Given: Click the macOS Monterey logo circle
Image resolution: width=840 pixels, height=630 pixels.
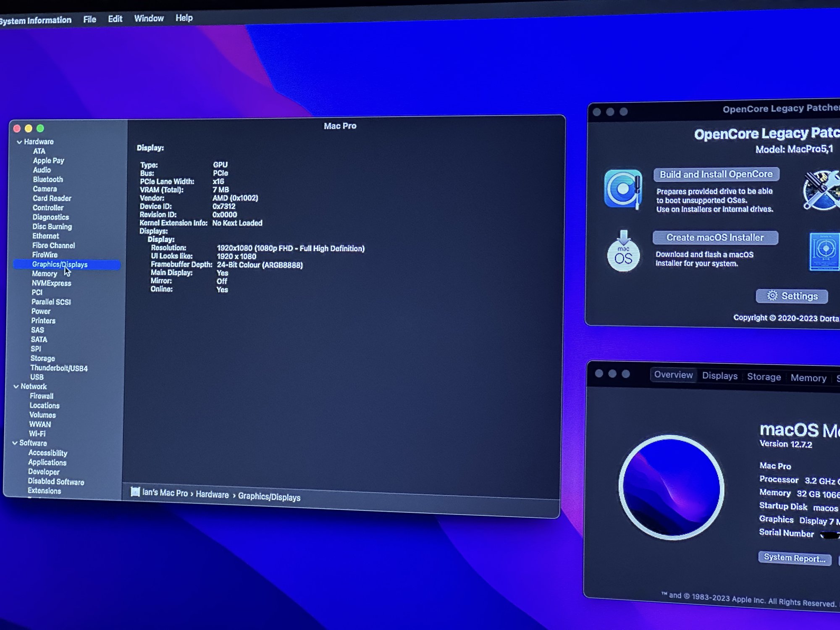Looking at the screenshot, I should point(671,487).
